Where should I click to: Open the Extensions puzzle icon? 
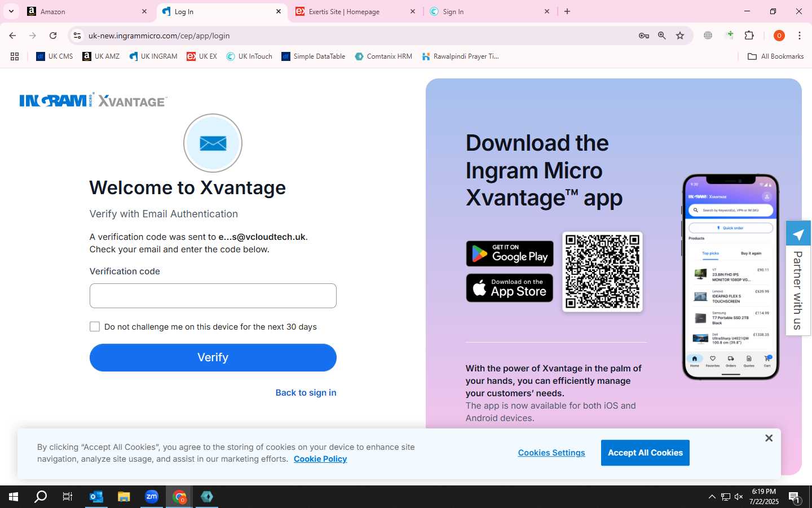[749, 36]
